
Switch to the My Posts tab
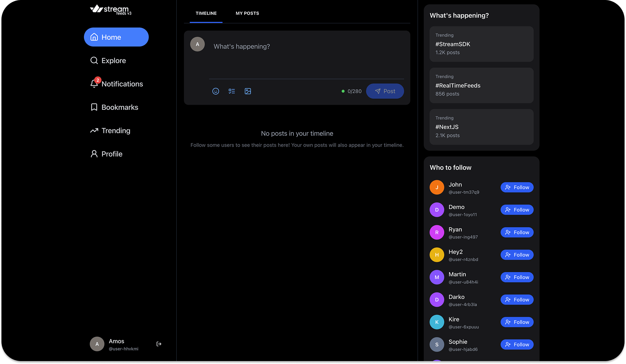[x=247, y=13]
